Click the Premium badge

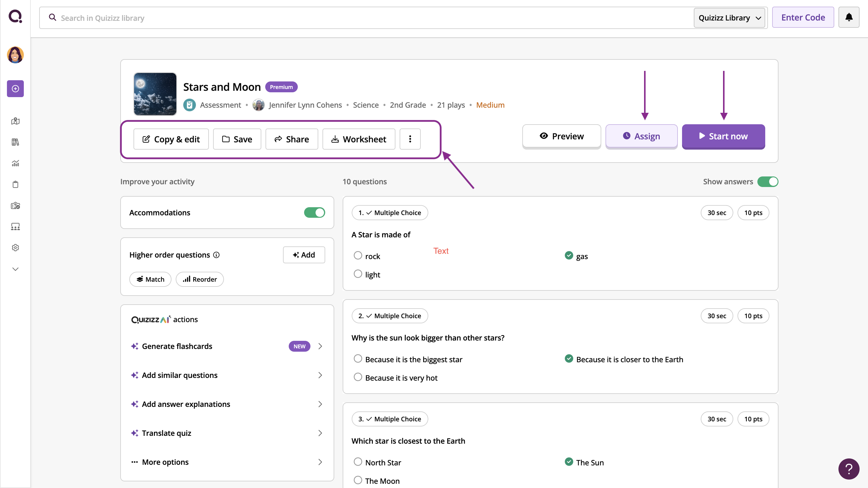click(x=281, y=87)
